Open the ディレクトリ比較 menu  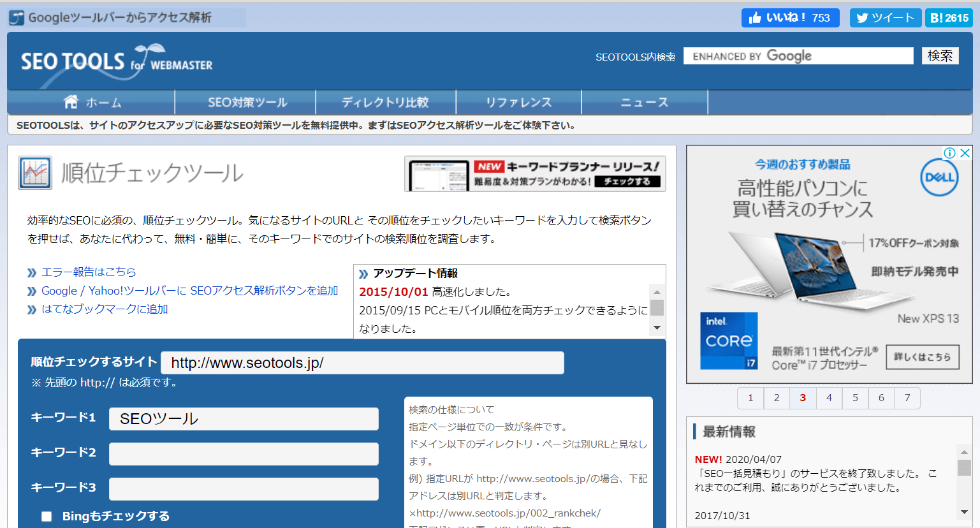pos(385,102)
